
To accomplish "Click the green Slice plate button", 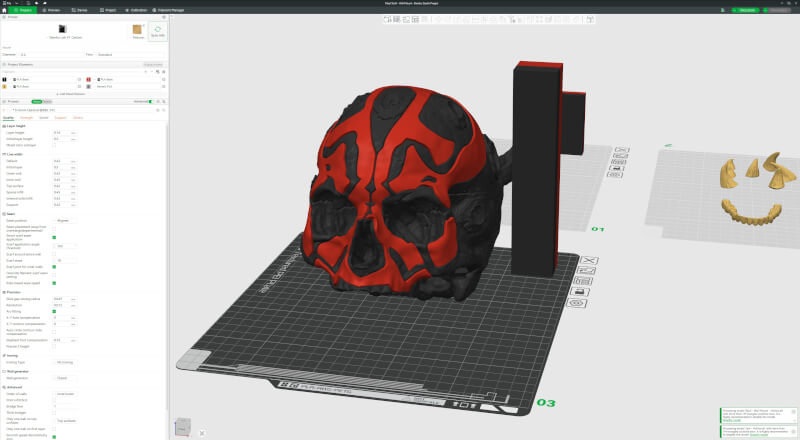I will [x=745, y=10].
